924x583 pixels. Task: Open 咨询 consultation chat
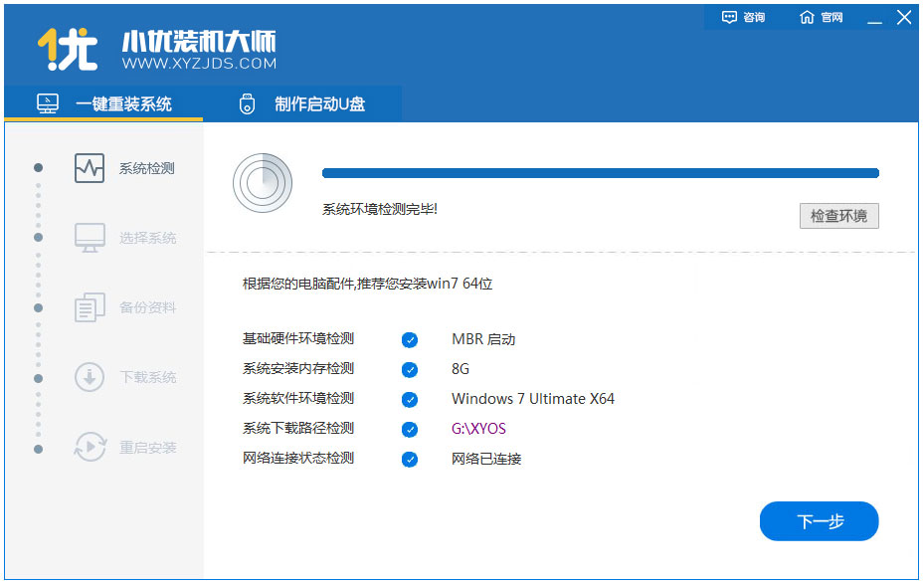[744, 18]
